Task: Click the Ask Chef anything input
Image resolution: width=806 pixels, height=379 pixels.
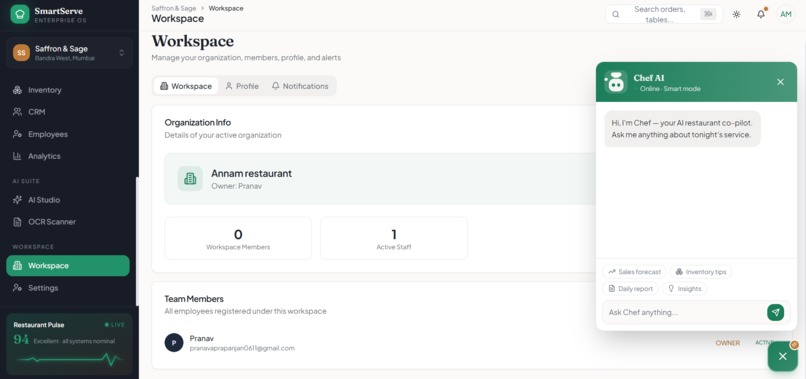Action: click(684, 312)
